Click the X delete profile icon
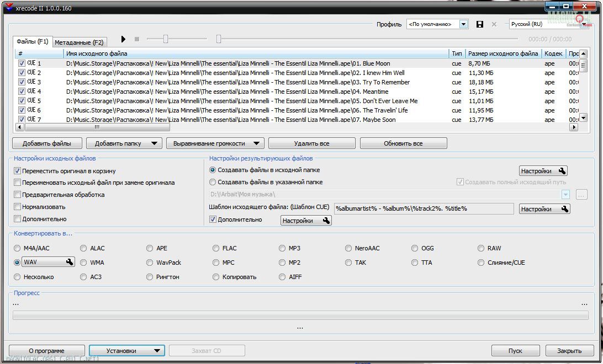 (x=494, y=24)
